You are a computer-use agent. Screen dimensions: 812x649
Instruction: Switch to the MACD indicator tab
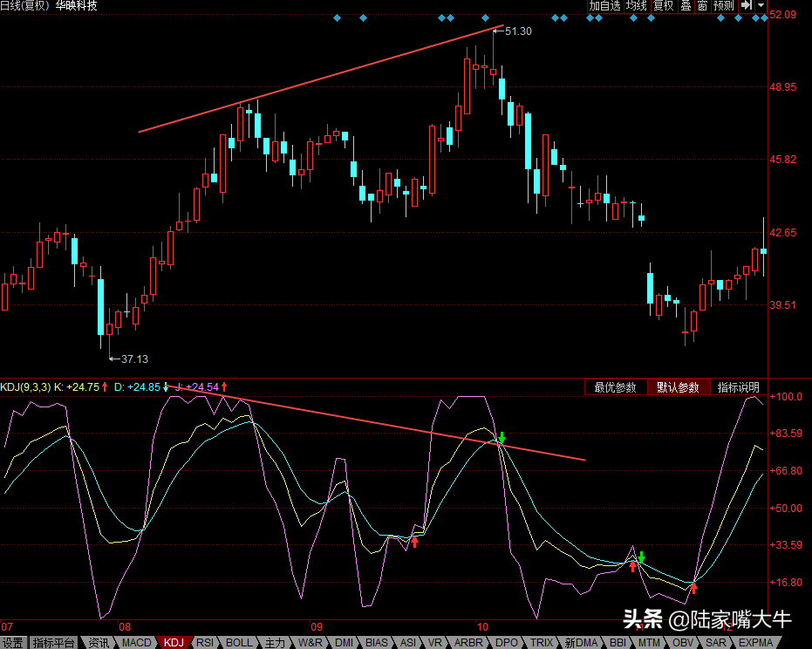click(137, 643)
